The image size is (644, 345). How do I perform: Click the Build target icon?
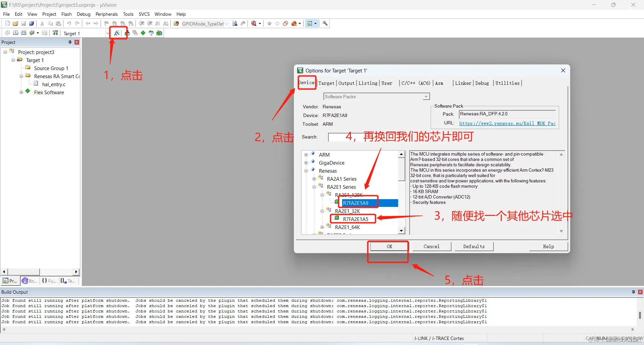coord(15,33)
